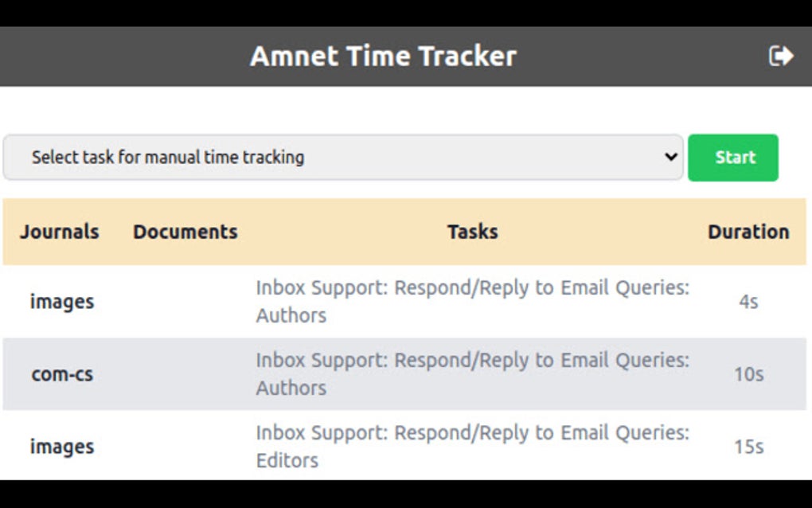Viewport: 812px width, 508px height.
Task: Click the Amnet Time Tracker title
Action: [384, 56]
